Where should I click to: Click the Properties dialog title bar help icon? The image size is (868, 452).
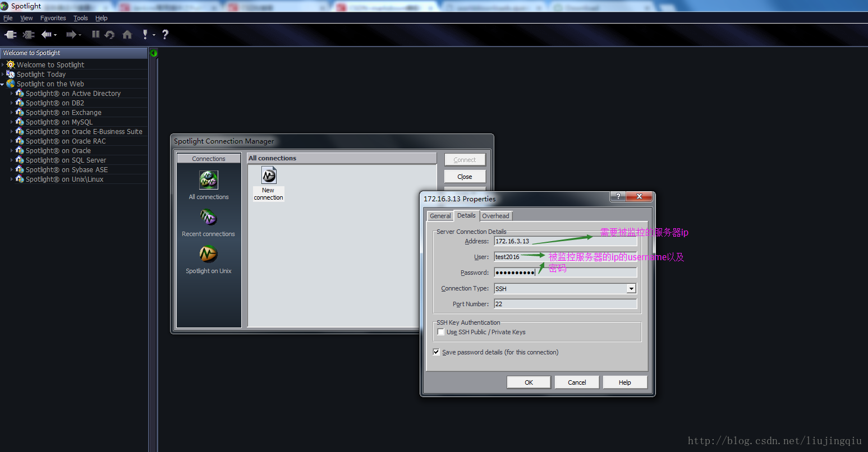click(x=618, y=196)
